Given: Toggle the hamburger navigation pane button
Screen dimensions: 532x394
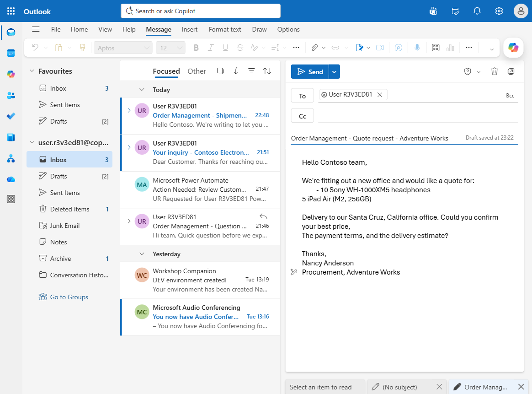Looking at the screenshot, I should coord(36,29).
